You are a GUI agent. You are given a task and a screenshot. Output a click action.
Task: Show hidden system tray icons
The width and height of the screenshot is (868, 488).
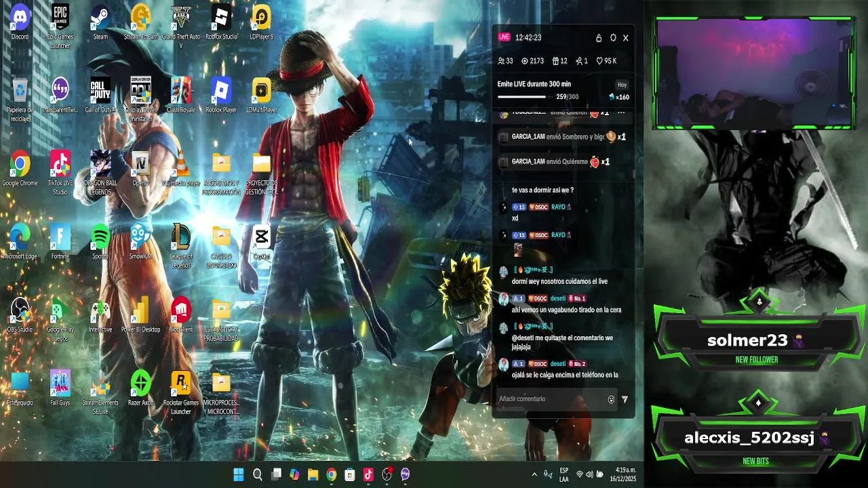(x=534, y=475)
